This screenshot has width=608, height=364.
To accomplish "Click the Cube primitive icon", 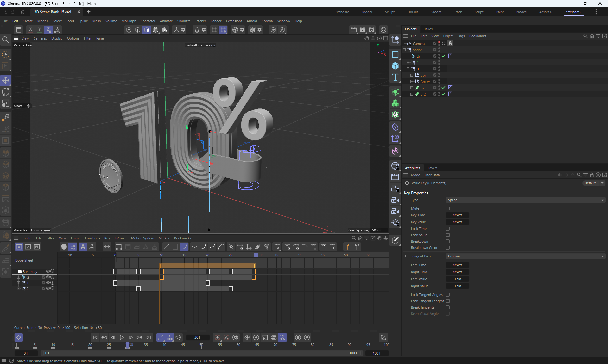I will (395, 66).
